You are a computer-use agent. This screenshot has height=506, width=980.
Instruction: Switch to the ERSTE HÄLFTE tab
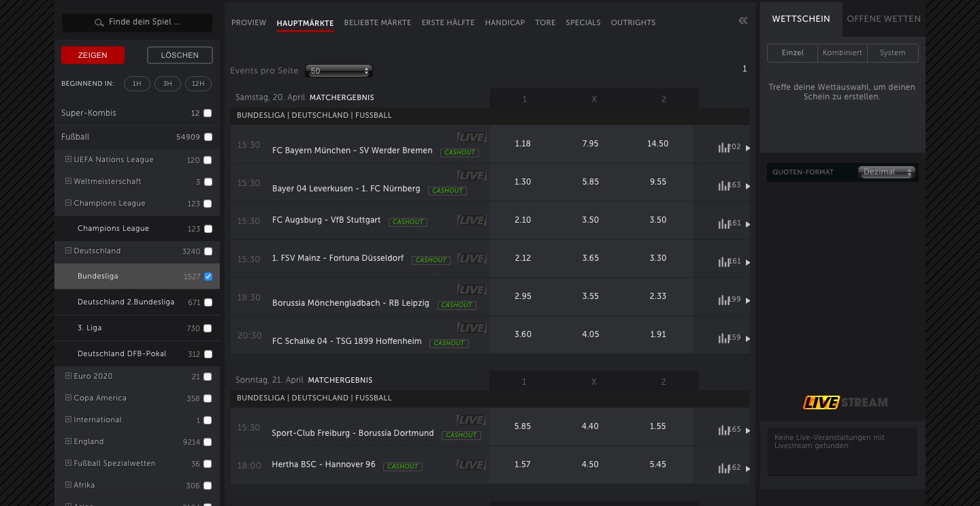(448, 22)
